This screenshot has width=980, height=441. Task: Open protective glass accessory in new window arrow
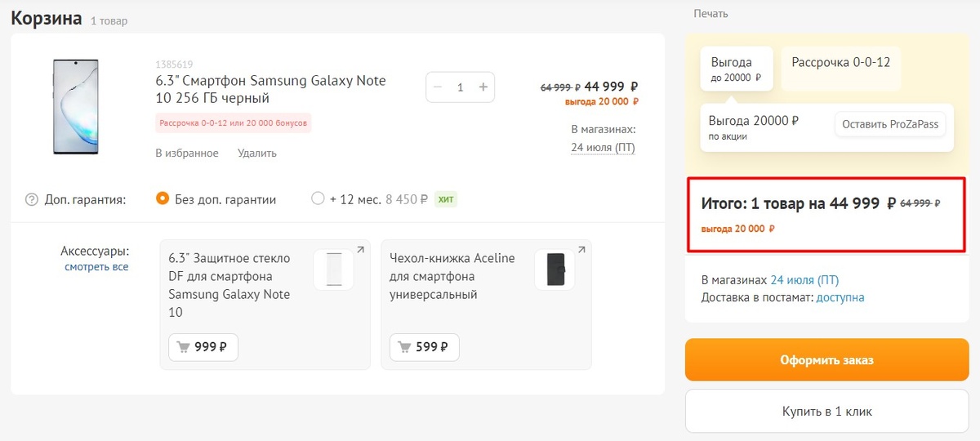point(360,250)
